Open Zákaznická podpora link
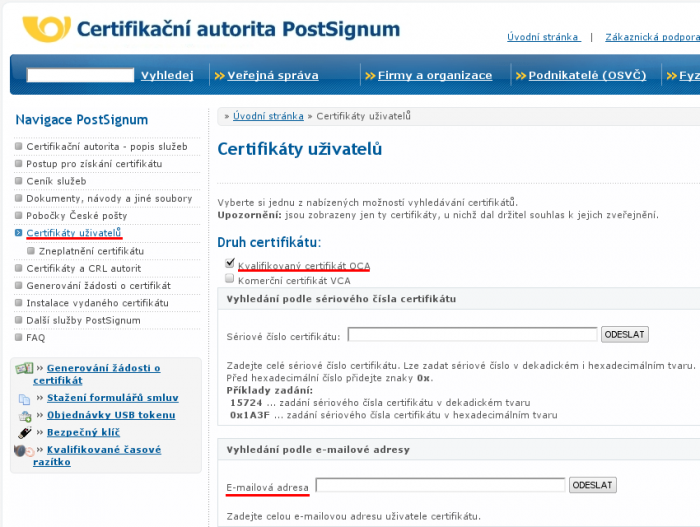 click(x=652, y=37)
